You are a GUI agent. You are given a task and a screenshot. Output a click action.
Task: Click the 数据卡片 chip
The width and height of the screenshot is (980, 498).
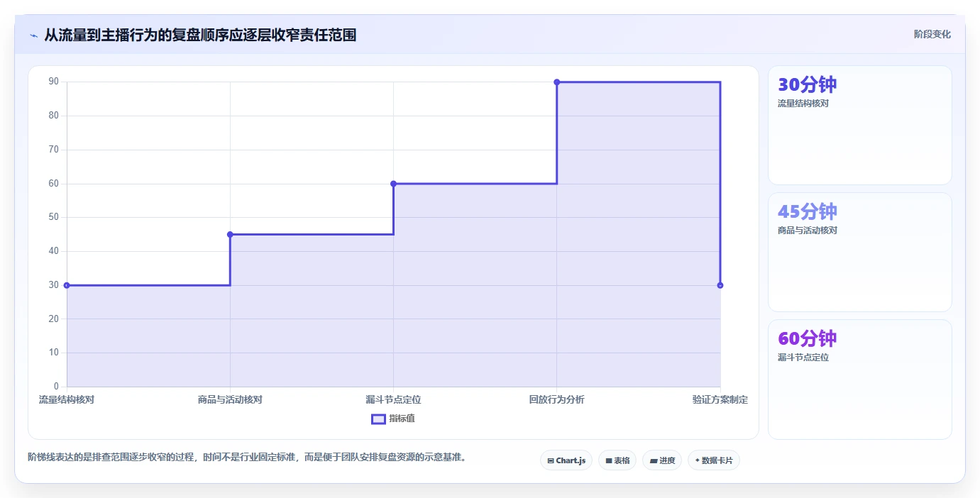click(713, 460)
